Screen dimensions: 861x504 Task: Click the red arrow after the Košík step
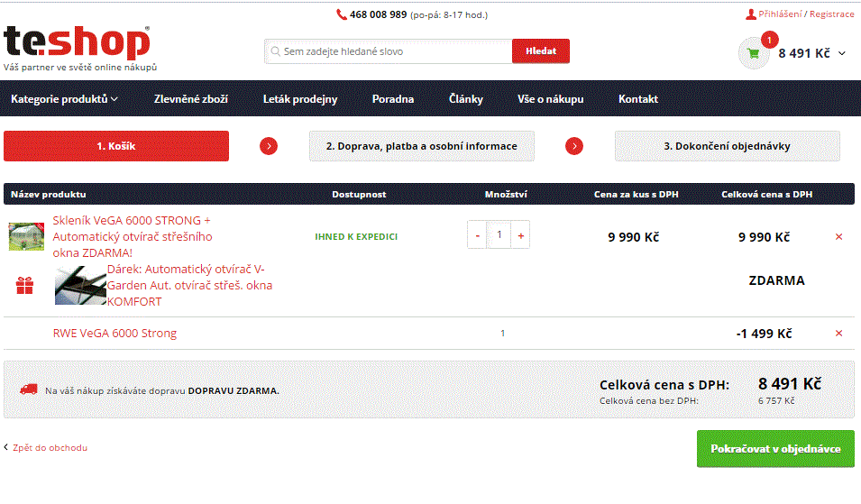269,146
